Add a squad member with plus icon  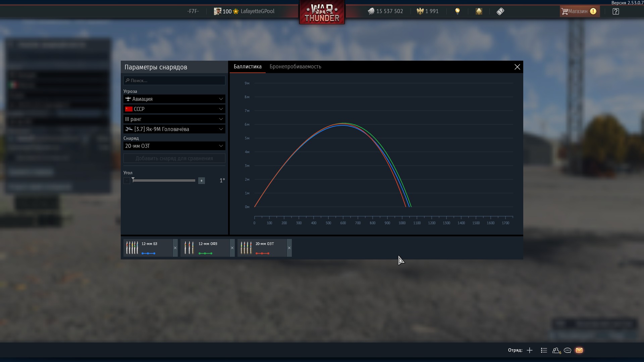(530, 350)
